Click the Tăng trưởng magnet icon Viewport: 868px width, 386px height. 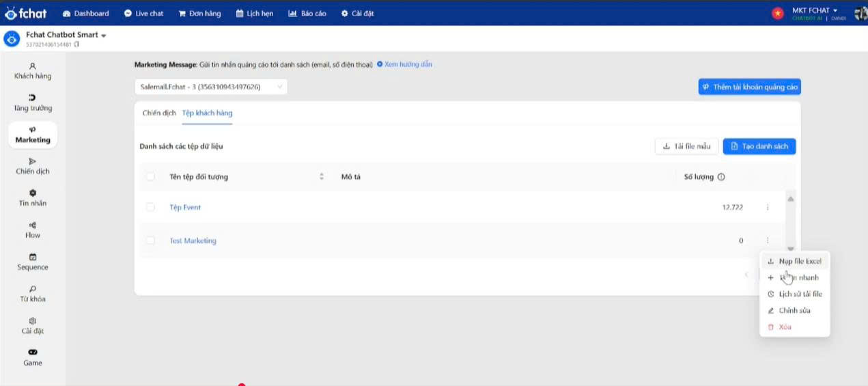[x=33, y=98]
